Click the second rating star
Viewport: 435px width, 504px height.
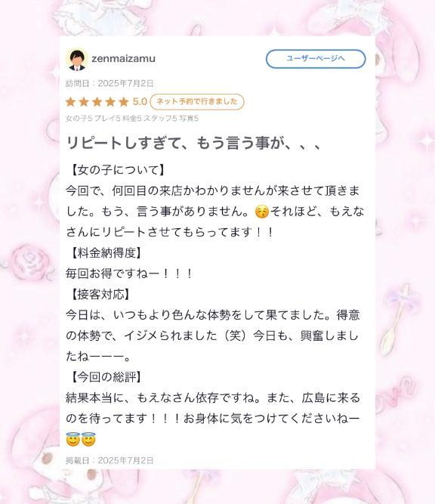click(x=84, y=102)
